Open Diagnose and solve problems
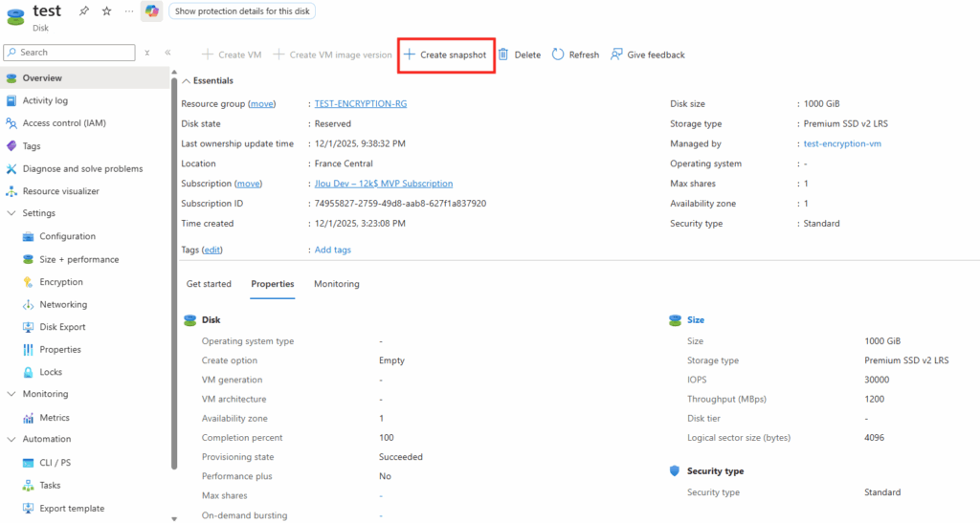Image resolution: width=980 pixels, height=523 pixels. (x=82, y=168)
